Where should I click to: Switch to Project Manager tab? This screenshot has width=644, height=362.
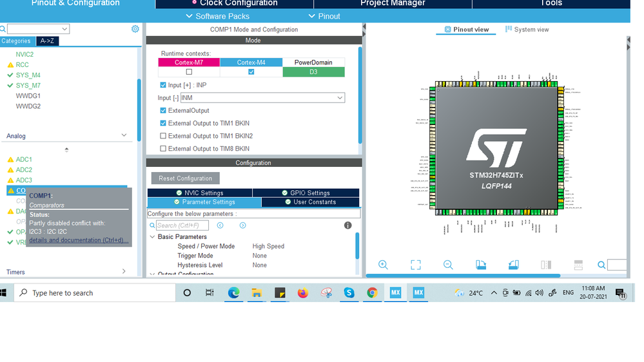tap(393, 3)
